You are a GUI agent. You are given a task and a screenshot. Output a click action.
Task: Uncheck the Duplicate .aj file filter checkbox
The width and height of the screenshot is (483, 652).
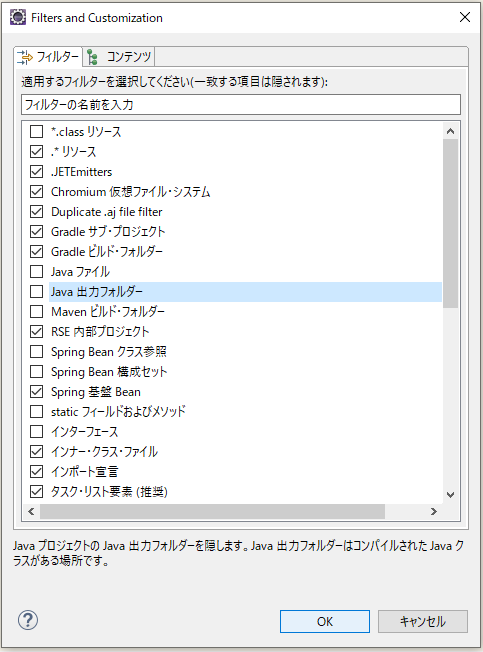(37, 212)
